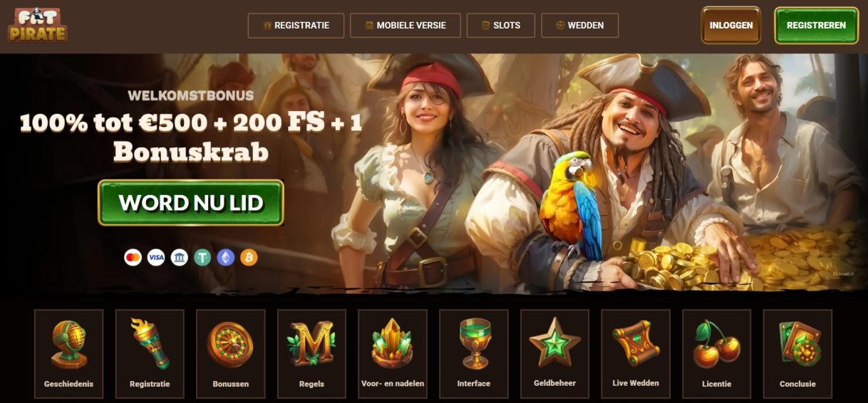The width and height of the screenshot is (868, 403).
Task: Open Voor- en nadelen crystal tile
Action: (x=393, y=353)
